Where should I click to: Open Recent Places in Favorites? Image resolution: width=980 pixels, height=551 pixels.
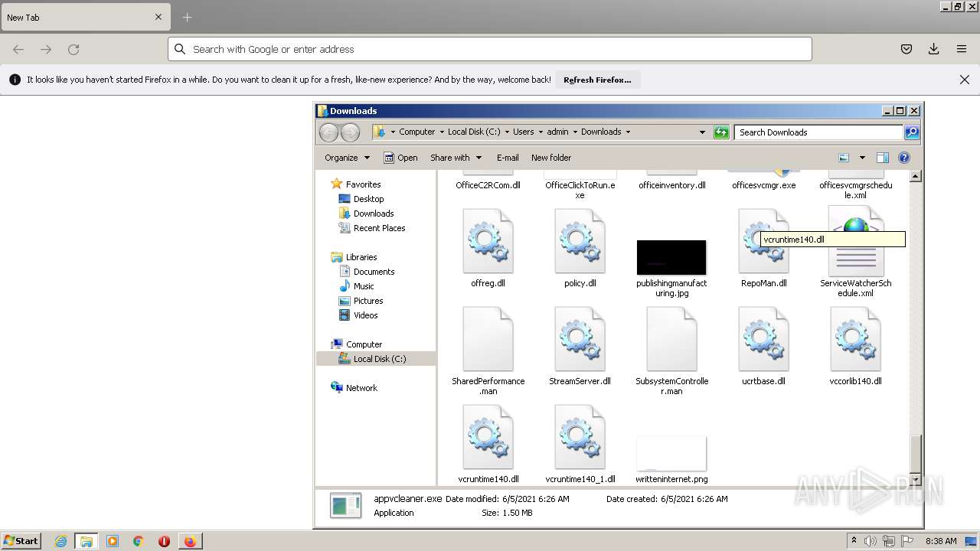click(379, 228)
